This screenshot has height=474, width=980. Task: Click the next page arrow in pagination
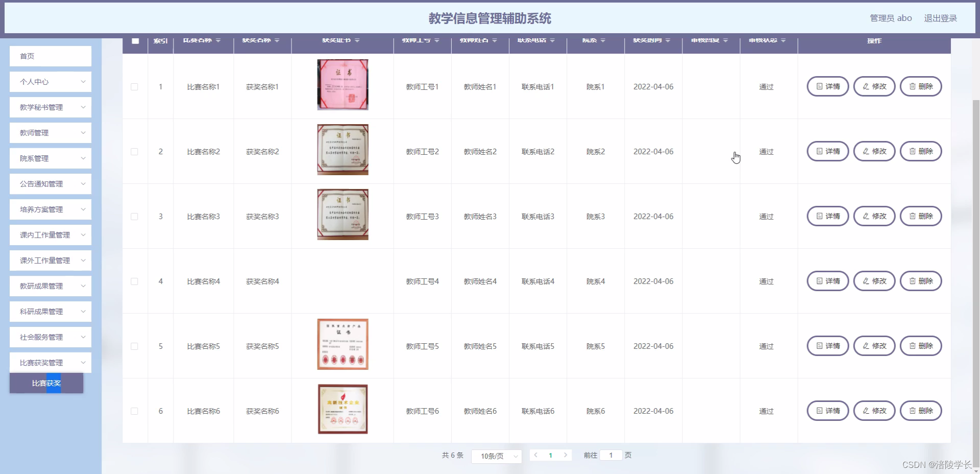click(566, 455)
